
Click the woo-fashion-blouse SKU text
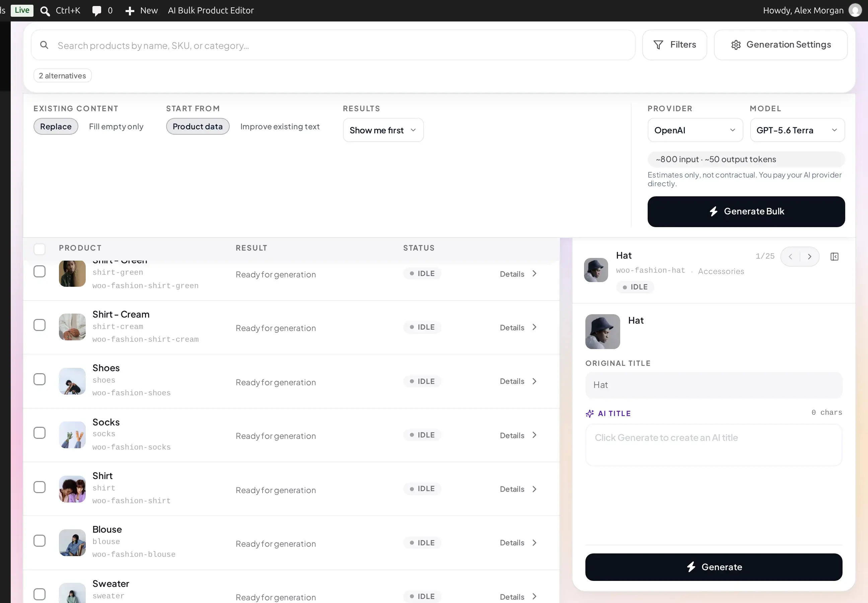coord(134,554)
